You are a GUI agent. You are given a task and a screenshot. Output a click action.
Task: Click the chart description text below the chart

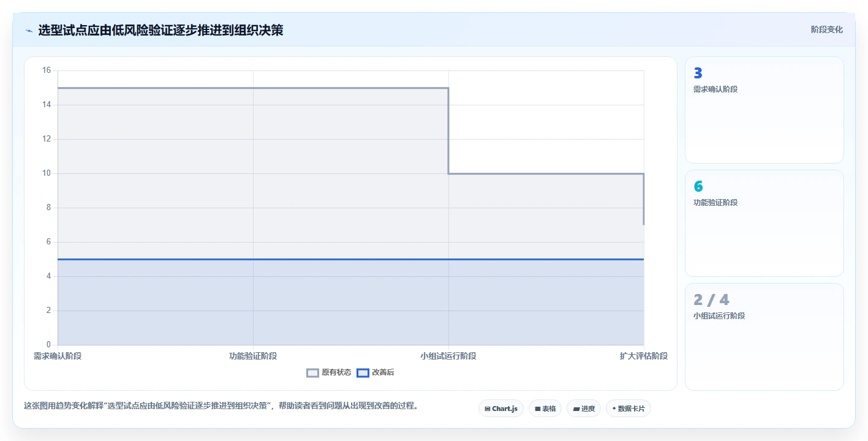click(x=221, y=405)
